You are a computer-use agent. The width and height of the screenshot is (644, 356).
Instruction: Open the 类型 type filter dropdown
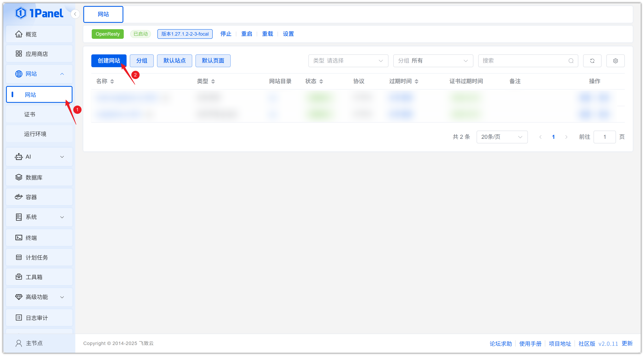tap(348, 61)
